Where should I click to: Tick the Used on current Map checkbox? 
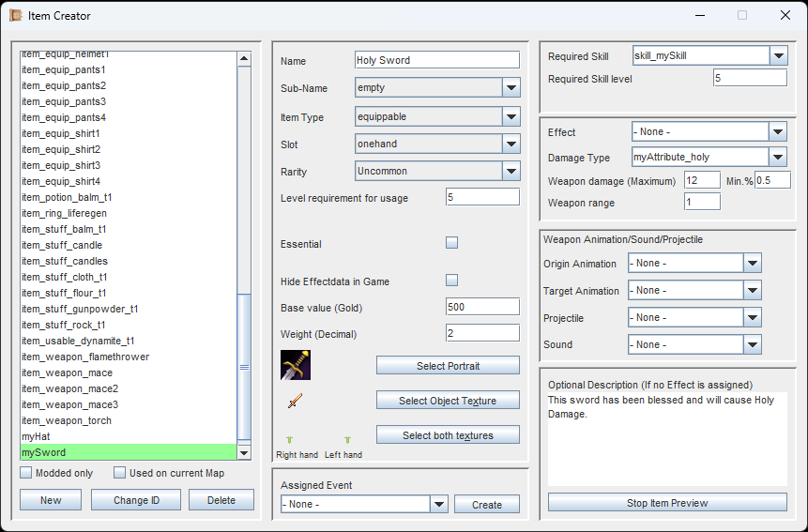click(119, 473)
